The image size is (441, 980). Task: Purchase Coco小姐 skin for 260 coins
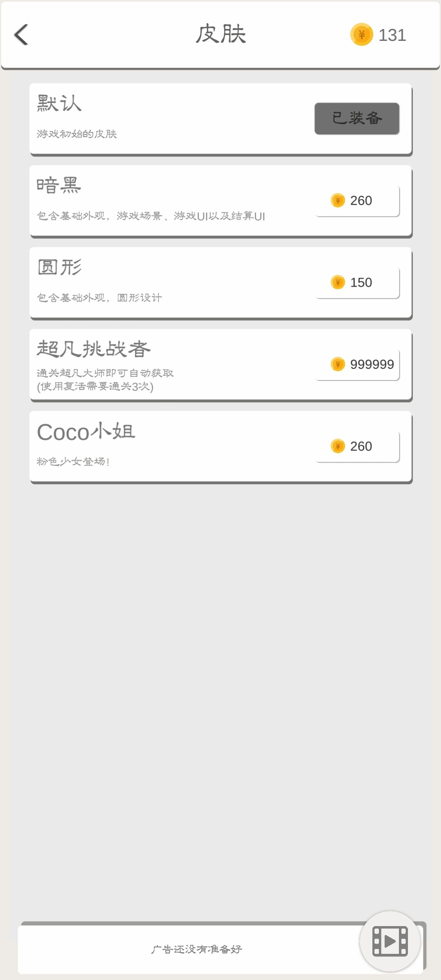coord(358,446)
